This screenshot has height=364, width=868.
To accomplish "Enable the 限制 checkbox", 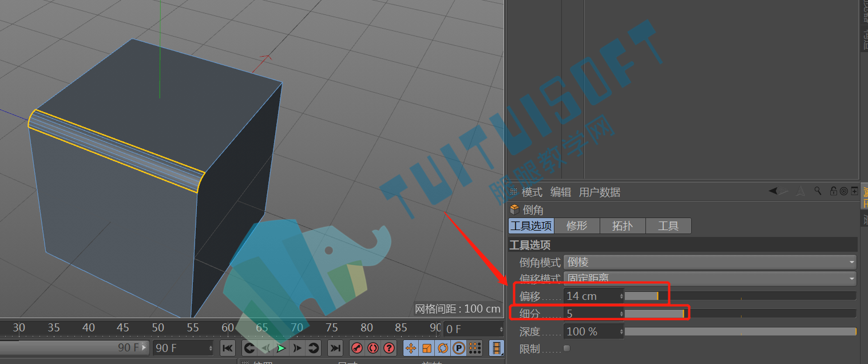I will tap(566, 348).
